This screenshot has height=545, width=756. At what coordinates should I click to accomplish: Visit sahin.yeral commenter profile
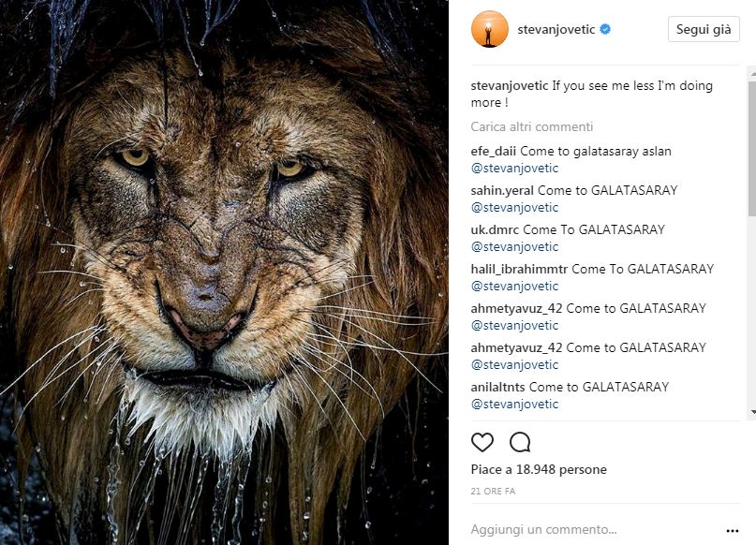(x=502, y=190)
